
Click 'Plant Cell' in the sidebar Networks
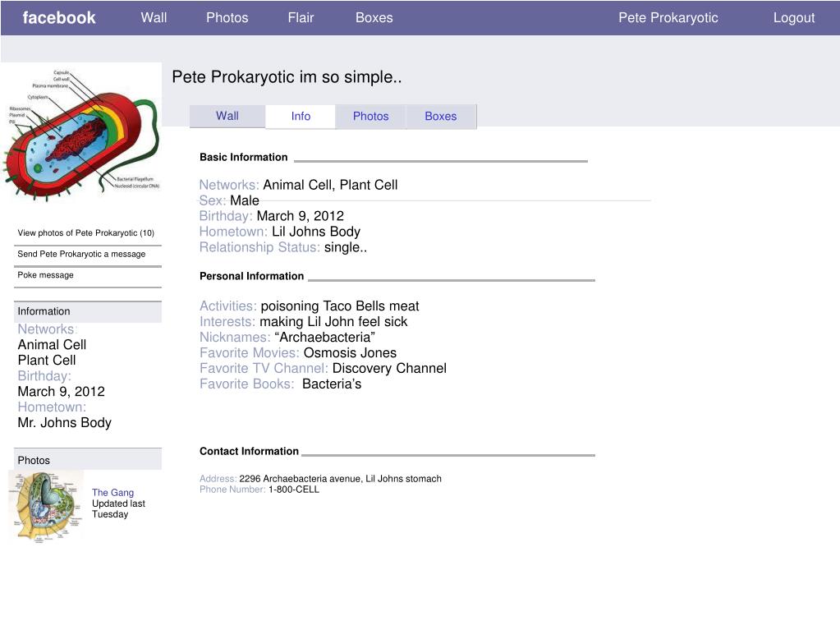(47, 360)
